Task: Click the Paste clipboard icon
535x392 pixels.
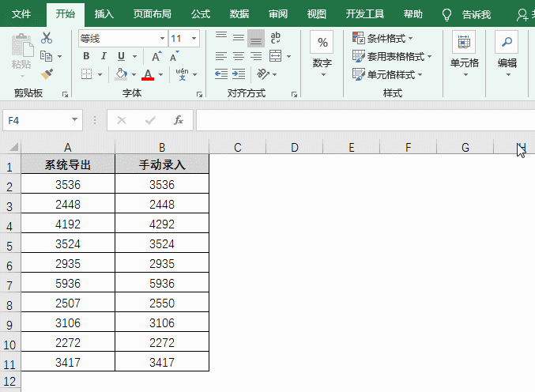Action: coord(22,45)
